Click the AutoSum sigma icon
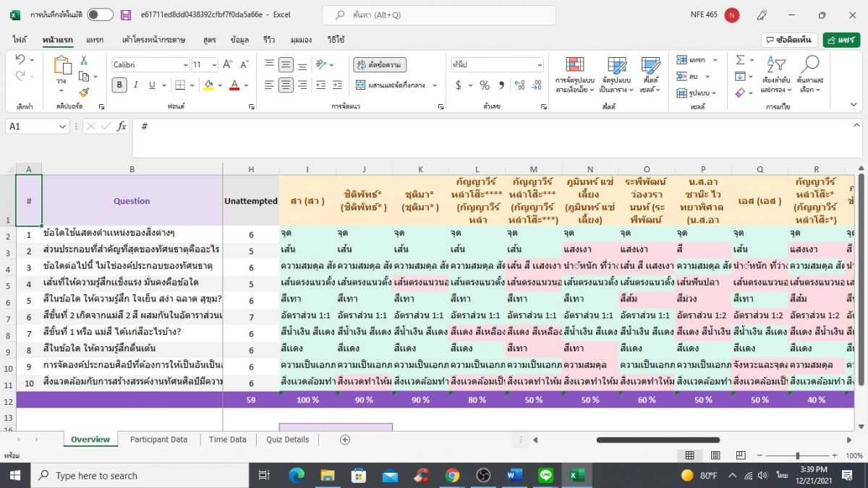Viewport: 868px width, 488px height. tap(740, 60)
